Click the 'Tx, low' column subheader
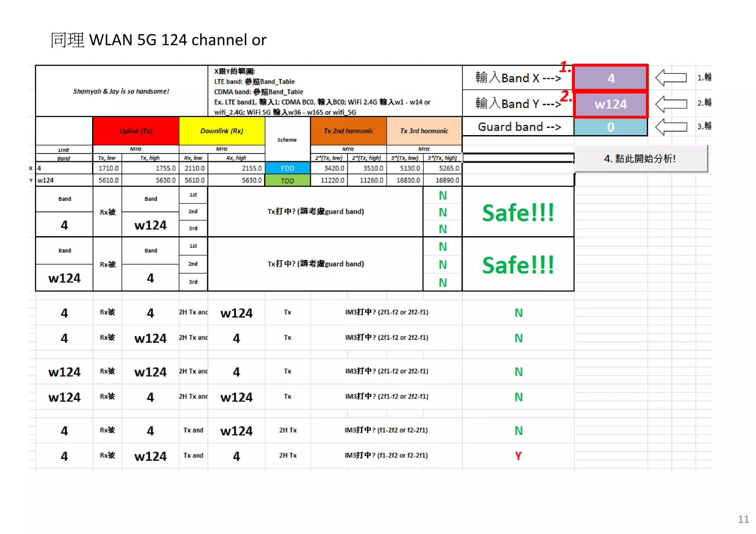756x534 pixels. point(107,158)
